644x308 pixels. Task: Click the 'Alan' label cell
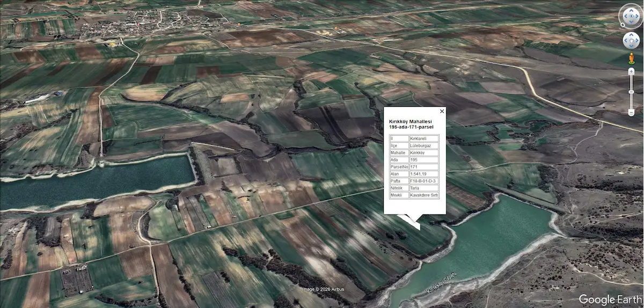click(x=399, y=174)
